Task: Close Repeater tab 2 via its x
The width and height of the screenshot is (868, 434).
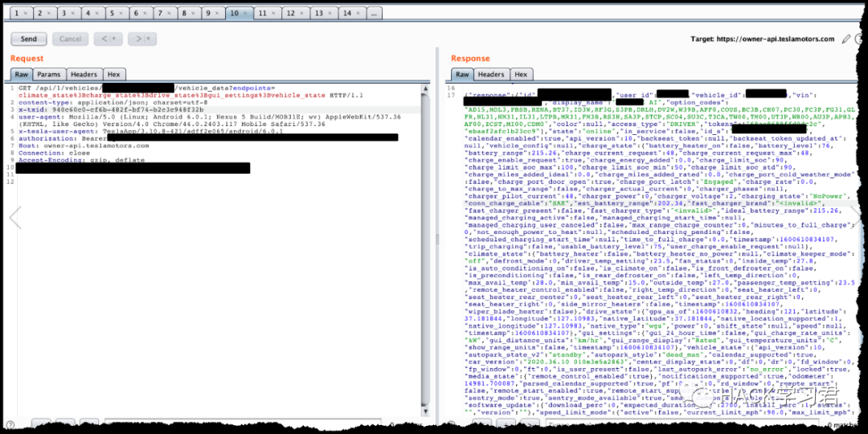Action: (49, 13)
